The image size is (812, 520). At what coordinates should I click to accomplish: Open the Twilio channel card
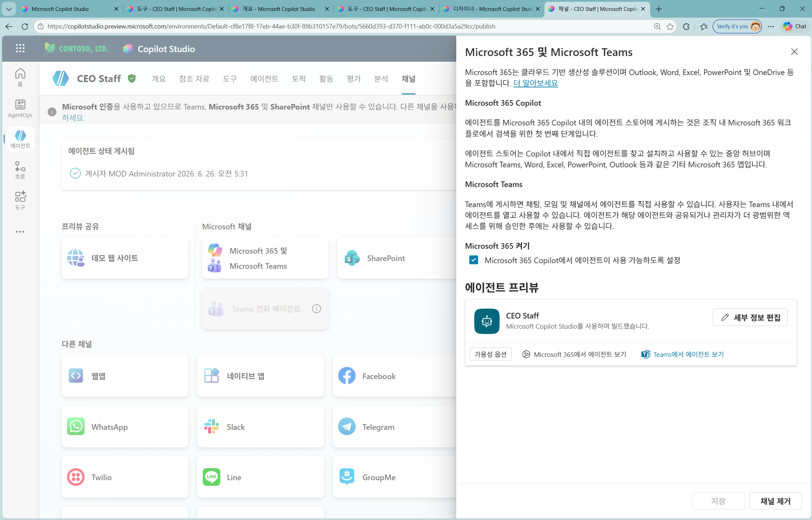(x=125, y=477)
